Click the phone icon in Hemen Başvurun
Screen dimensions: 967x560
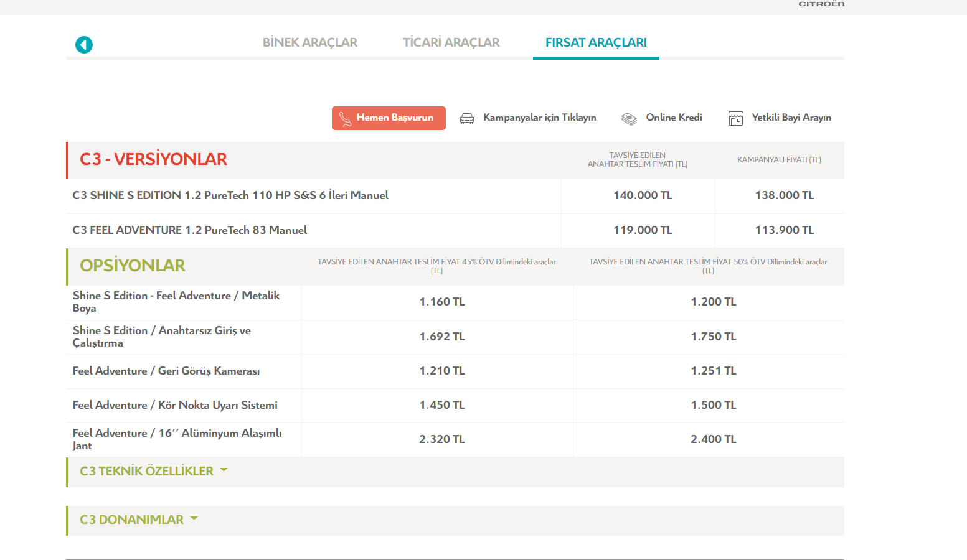tap(345, 118)
